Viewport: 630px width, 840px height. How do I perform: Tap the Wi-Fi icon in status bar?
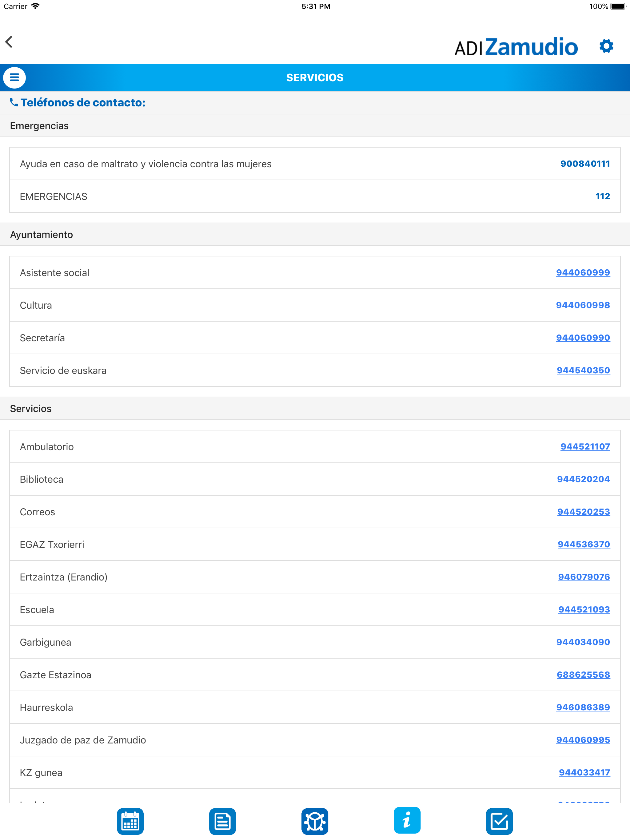tap(35, 6)
